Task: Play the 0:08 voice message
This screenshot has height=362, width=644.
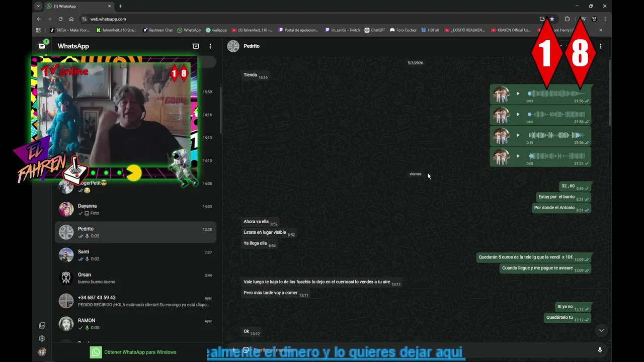Action: pyautogui.click(x=518, y=156)
